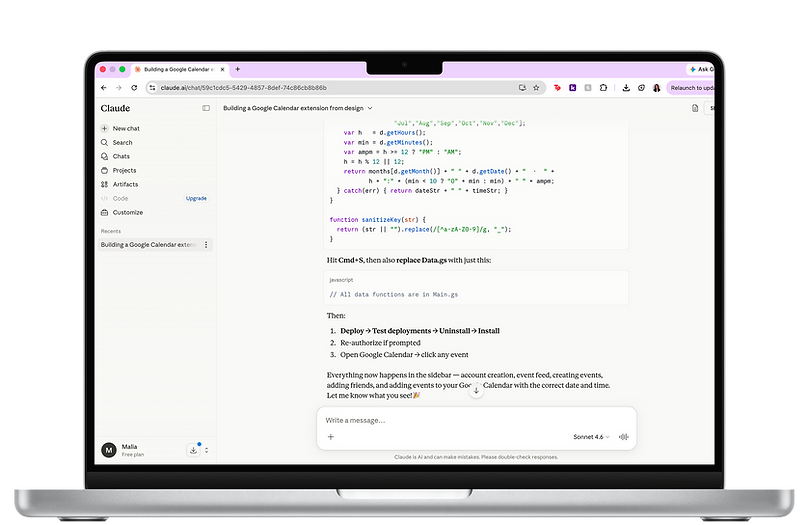The image size is (809, 525).
Task: Reload the page with the refresh icon
Action: point(134,88)
